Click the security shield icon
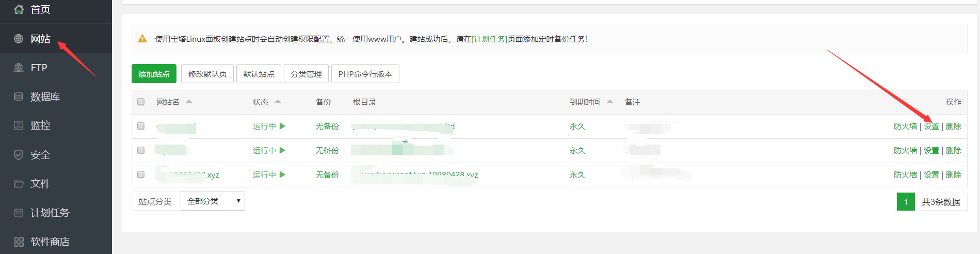 tap(19, 155)
